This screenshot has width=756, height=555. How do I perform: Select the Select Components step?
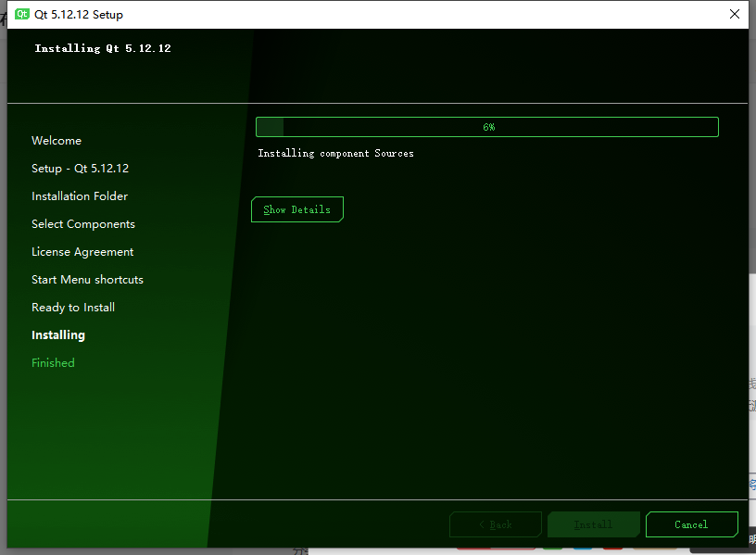click(x=83, y=224)
